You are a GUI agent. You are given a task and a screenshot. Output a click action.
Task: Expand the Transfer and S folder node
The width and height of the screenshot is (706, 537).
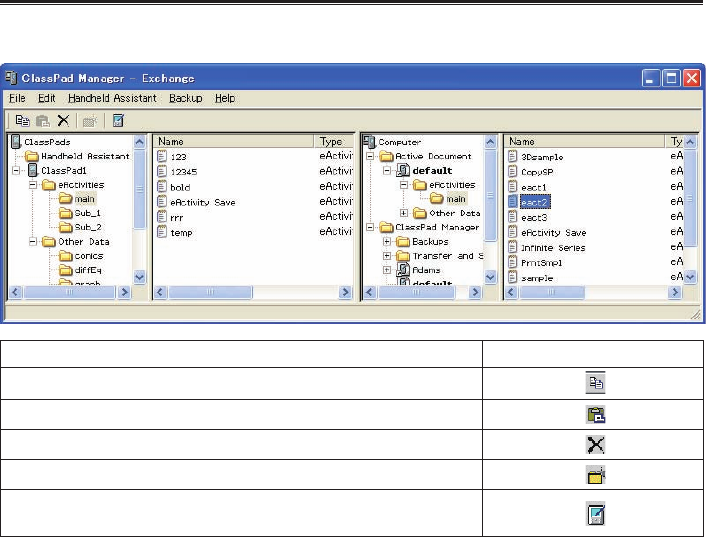pos(387,256)
